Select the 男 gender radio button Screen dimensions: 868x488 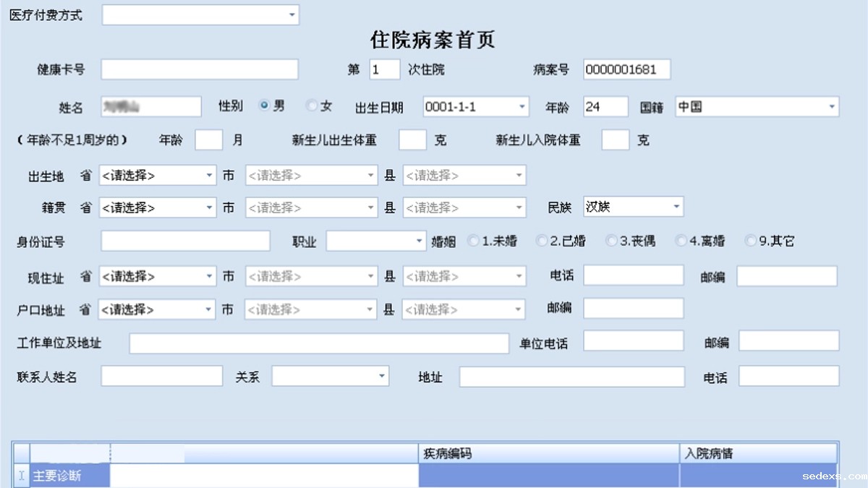tap(264, 106)
